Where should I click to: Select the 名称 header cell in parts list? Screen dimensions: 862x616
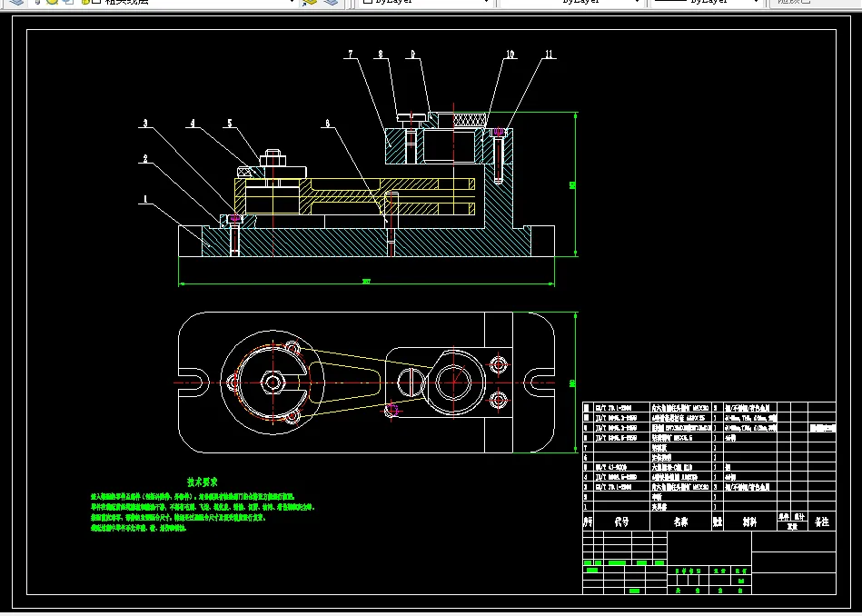(x=680, y=522)
